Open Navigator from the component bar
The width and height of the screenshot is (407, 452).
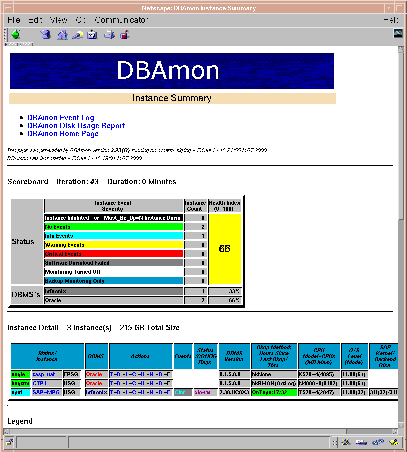[346, 442]
